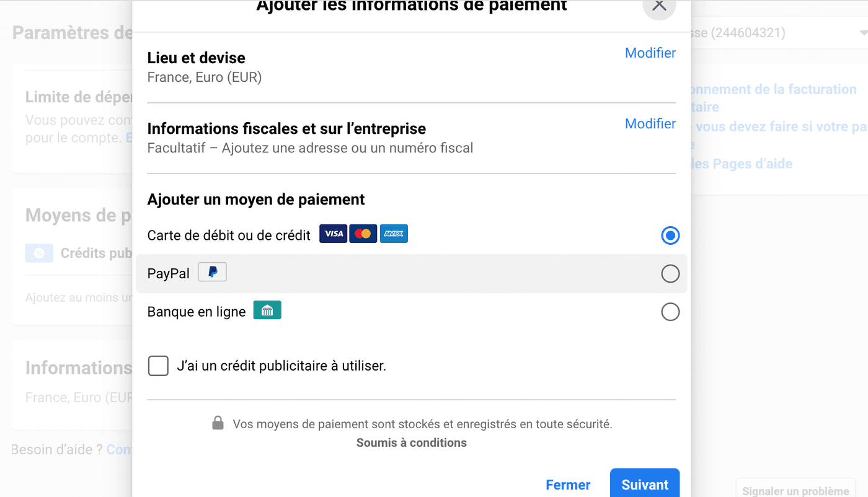This screenshot has width=868, height=497.
Task: Click the PayPal logo icon
Action: pos(212,271)
